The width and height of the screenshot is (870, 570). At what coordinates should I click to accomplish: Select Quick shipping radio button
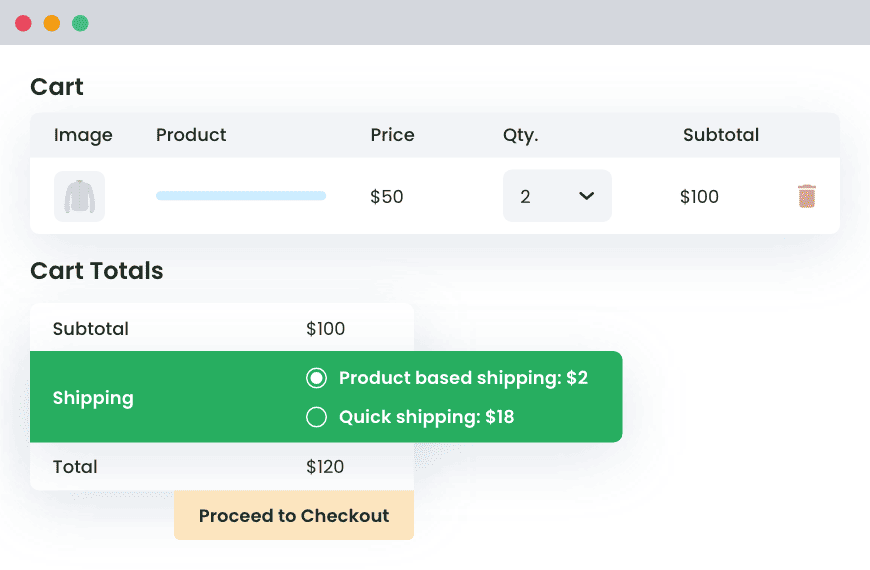[x=316, y=417]
